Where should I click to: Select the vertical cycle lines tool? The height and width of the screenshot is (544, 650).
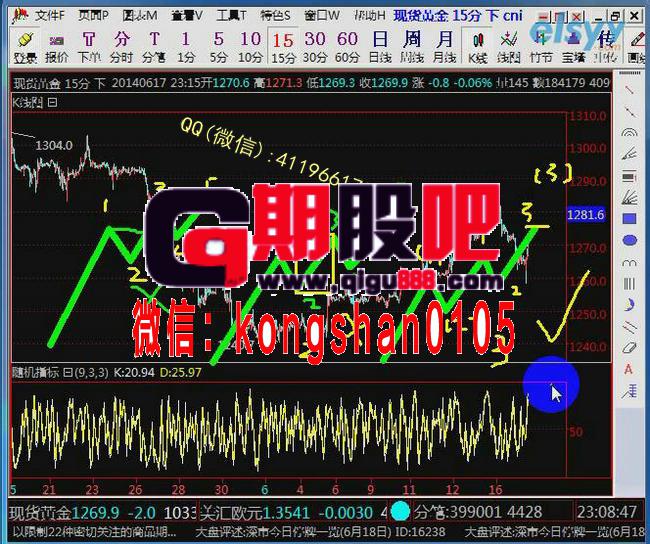[629, 284]
